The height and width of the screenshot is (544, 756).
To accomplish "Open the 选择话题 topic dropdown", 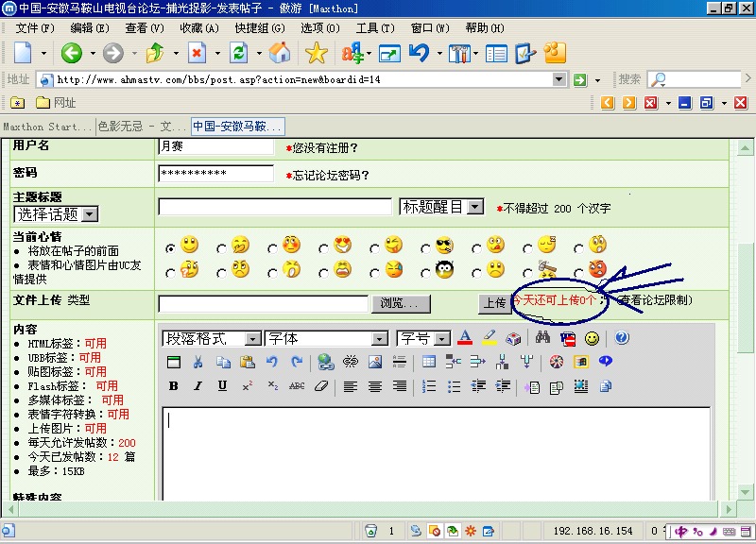I will 56,214.
